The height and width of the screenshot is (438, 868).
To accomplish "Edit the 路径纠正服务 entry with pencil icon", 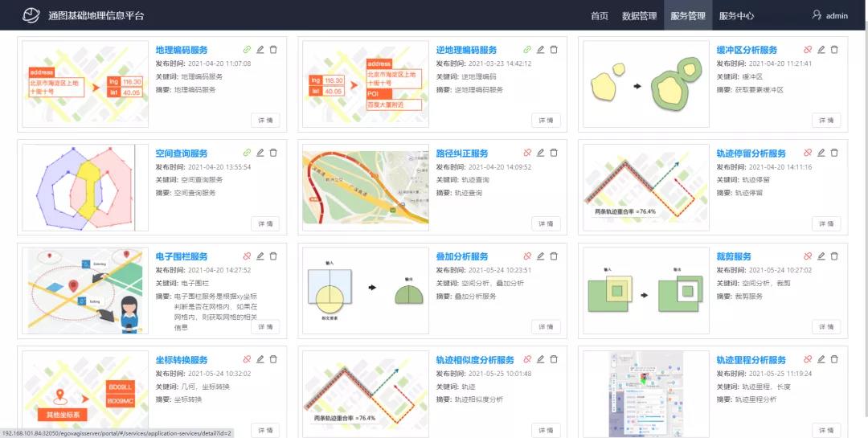I will [x=540, y=153].
